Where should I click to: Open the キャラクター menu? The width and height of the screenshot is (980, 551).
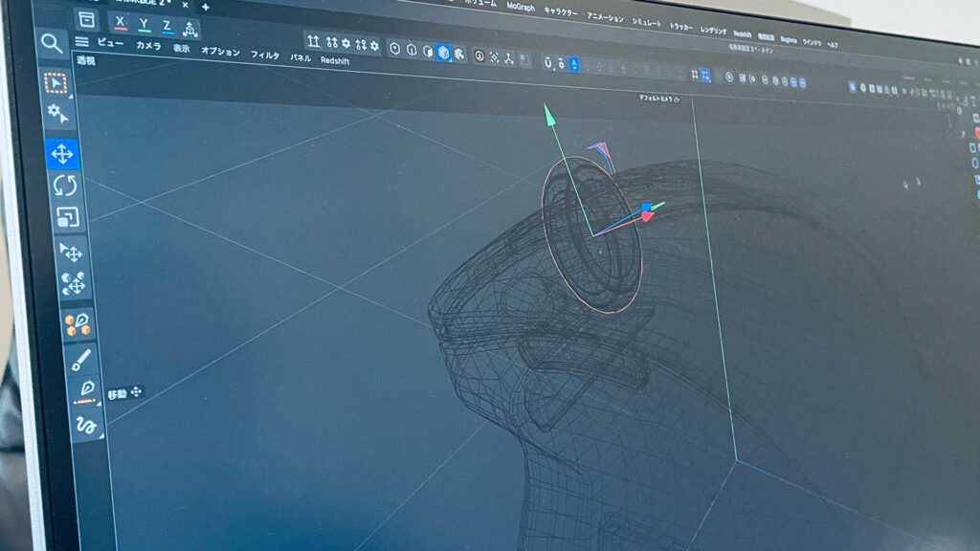click(x=561, y=11)
